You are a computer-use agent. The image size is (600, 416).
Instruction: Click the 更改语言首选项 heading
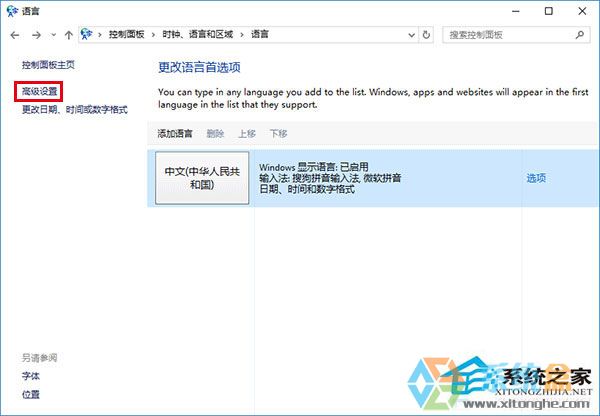199,67
